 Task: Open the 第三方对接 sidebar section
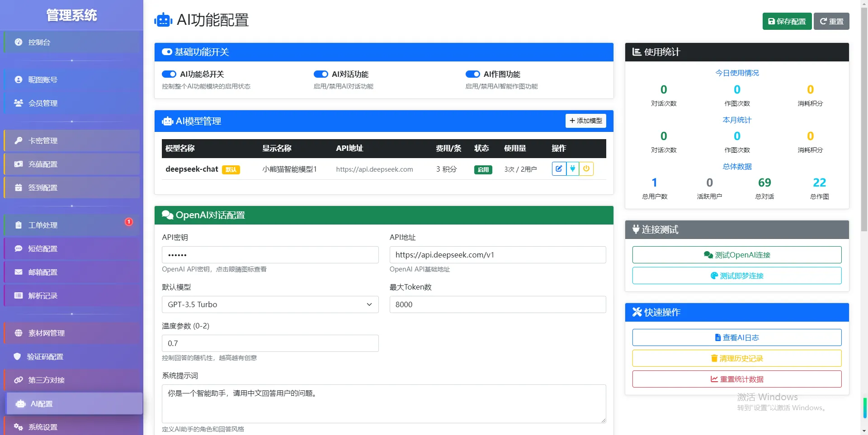point(45,380)
